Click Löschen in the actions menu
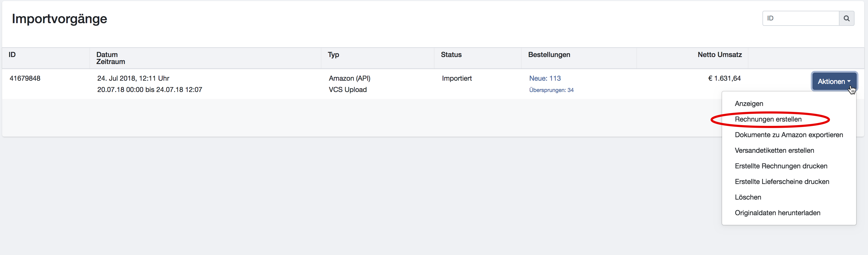 748,197
